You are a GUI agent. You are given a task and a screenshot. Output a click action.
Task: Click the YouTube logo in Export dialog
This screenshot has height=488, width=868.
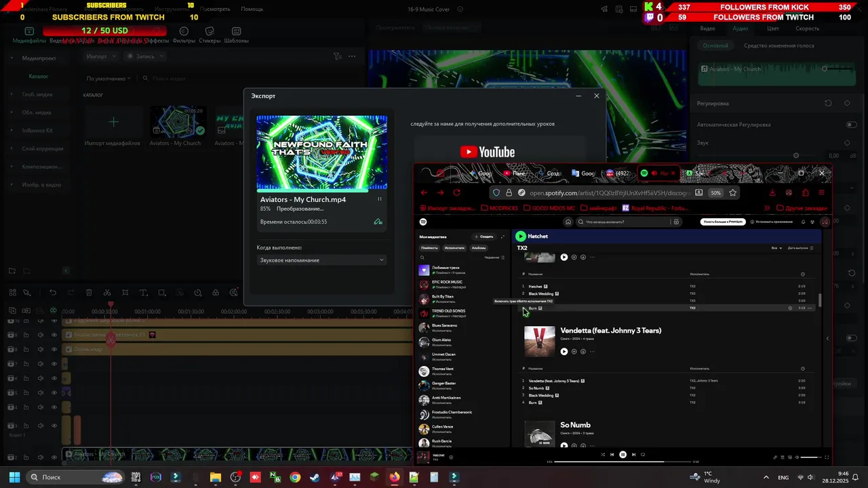487,152
